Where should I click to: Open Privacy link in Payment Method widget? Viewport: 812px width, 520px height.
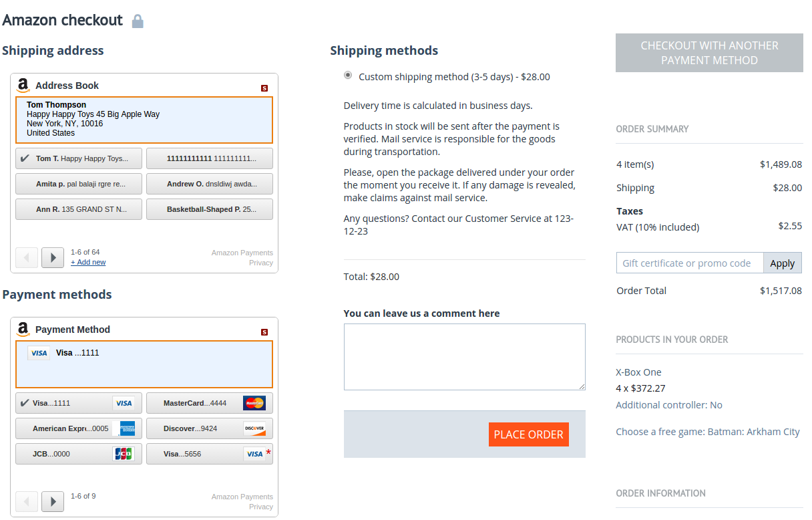[261, 507]
